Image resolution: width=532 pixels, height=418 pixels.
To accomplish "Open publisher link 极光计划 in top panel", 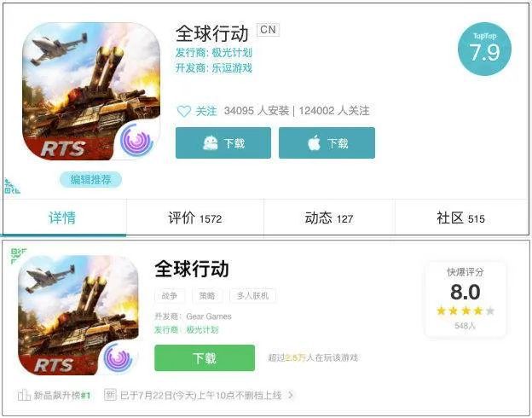I will [232, 53].
